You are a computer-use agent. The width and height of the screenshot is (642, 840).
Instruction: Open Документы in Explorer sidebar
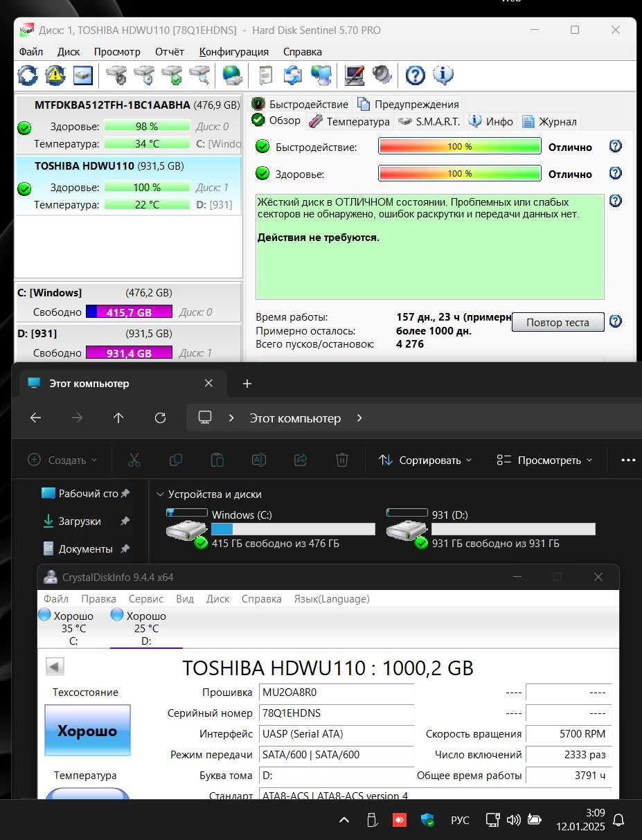pos(85,548)
